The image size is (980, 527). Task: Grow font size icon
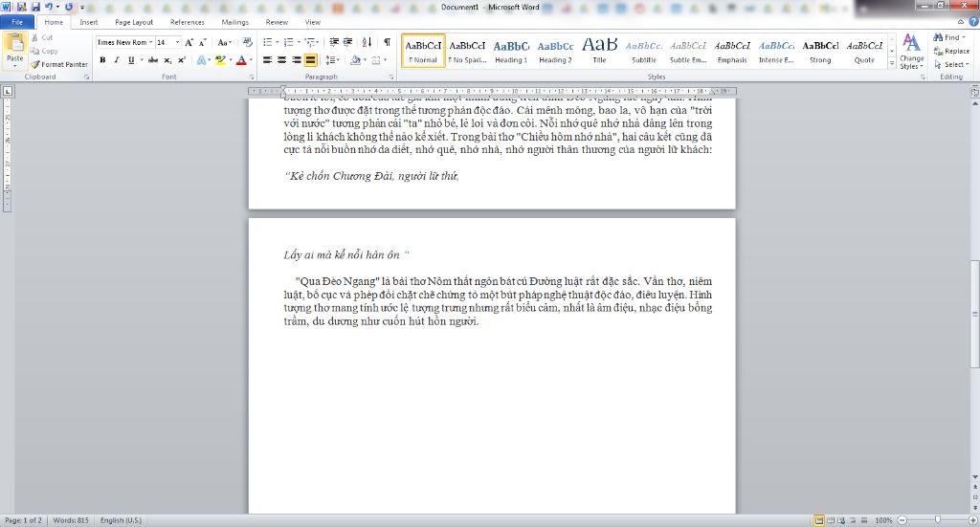pos(189,42)
